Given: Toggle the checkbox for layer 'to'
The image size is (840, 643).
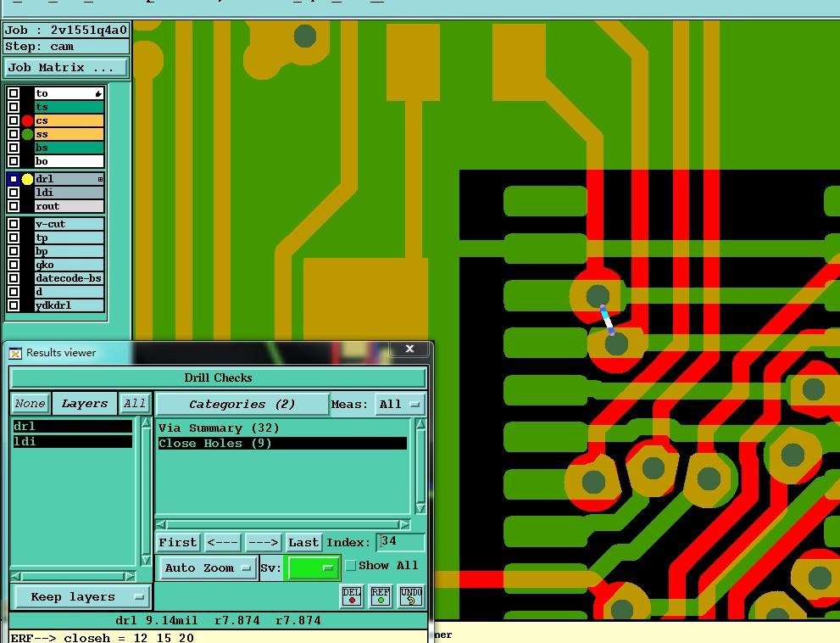Looking at the screenshot, I should pos(14,93).
